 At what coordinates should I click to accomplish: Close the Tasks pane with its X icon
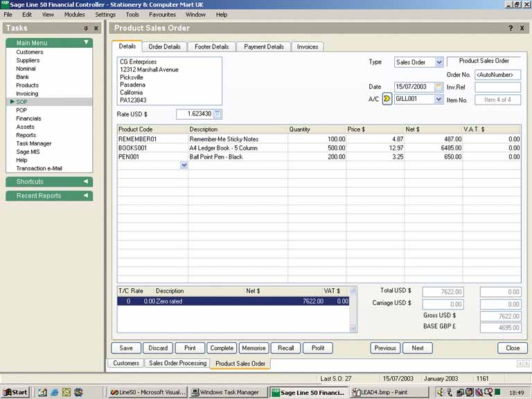96,28
